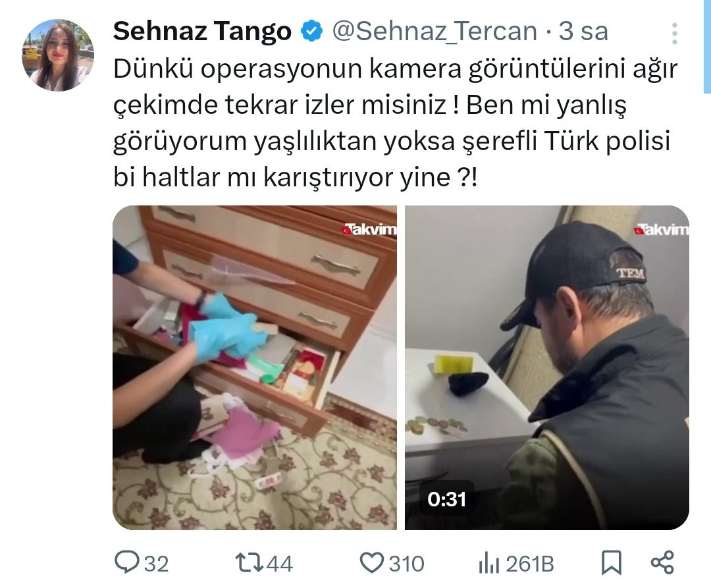The height and width of the screenshot is (588, 711).
Task: Click the tweet text body
Action: [x=394, y=123]
